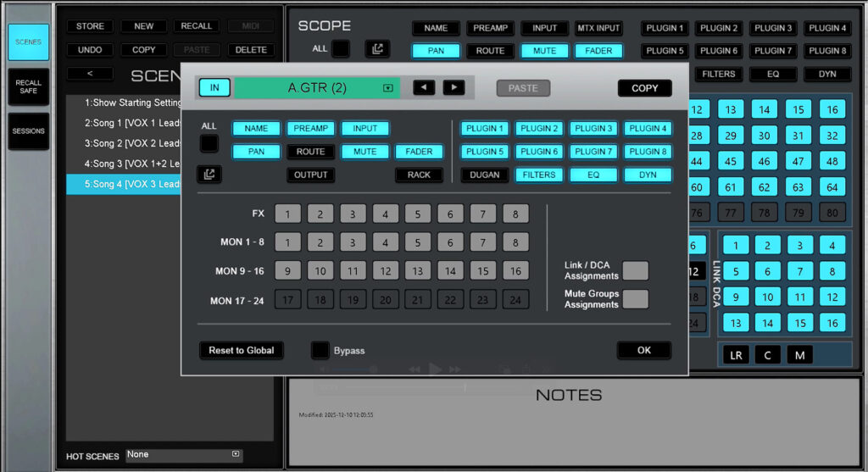
Task: Toggle Mute Groups Assignments box
Action: coord(635,299)
